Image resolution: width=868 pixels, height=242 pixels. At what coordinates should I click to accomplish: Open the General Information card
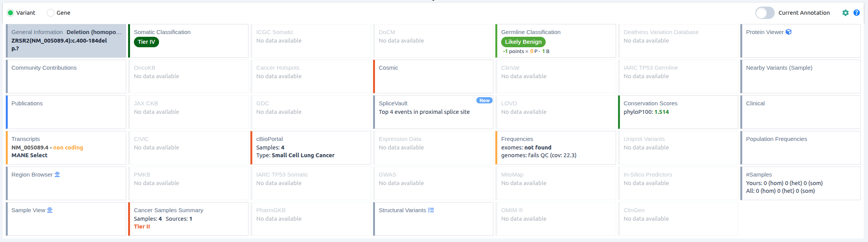point(66,41)
